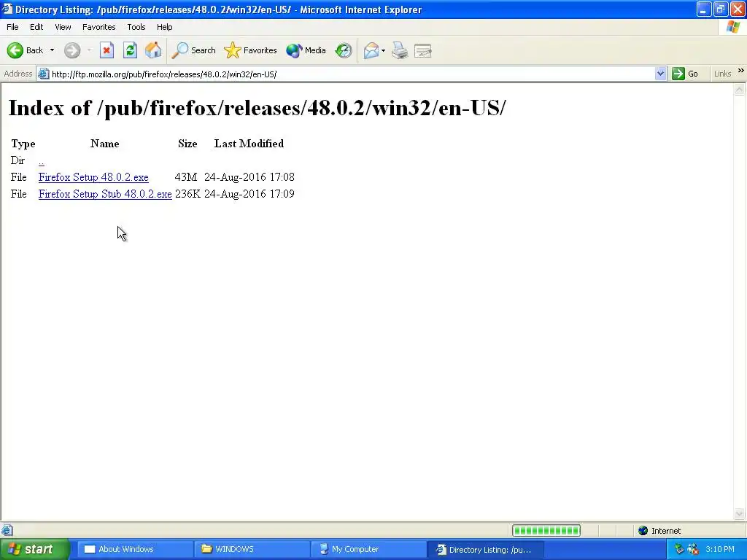Click '24-Aug-2016 17:09' date text
Screen dimensions: 747x560
pyautogui.click(x=249, y=194)
